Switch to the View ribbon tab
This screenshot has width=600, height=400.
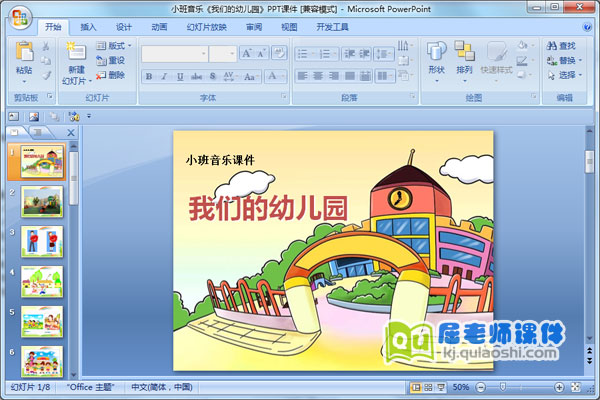[289, 27]
